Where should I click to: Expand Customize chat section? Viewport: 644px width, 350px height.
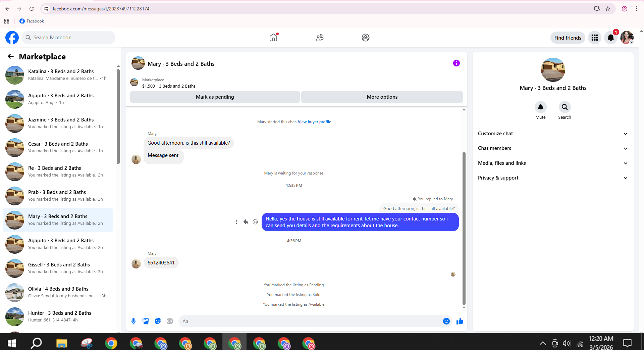tap(553, 134)
